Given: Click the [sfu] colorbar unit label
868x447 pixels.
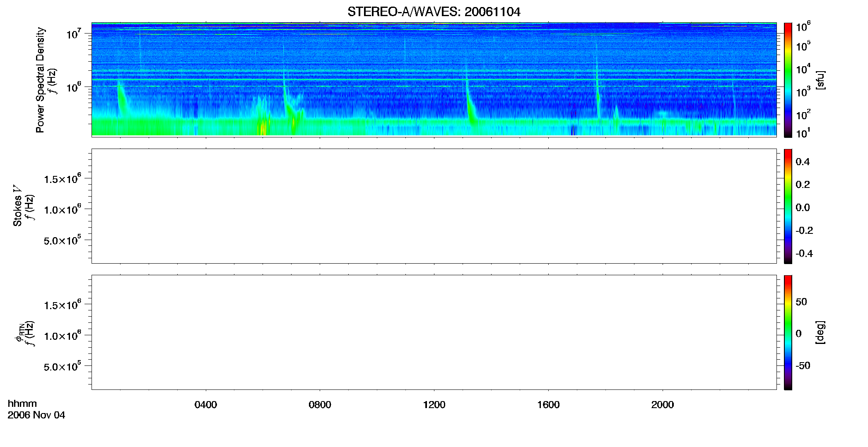Looking at the screenshot, I should point(820,80).
